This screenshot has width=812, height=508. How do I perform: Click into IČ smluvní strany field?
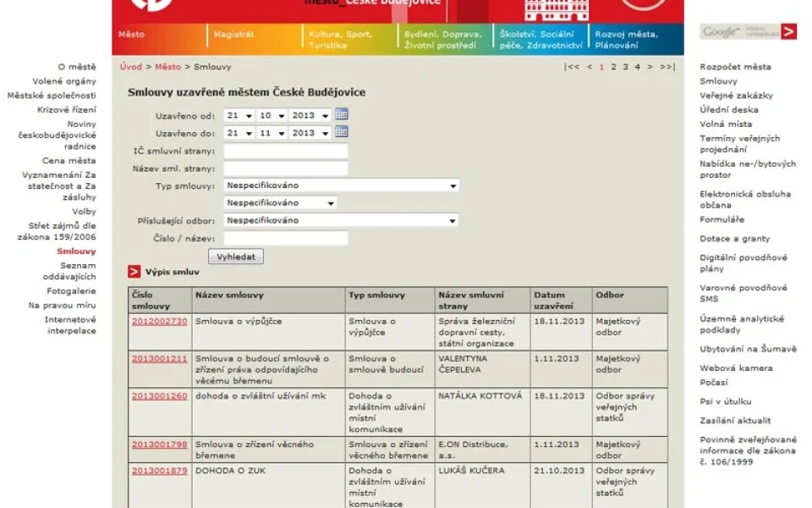point(286,151)
